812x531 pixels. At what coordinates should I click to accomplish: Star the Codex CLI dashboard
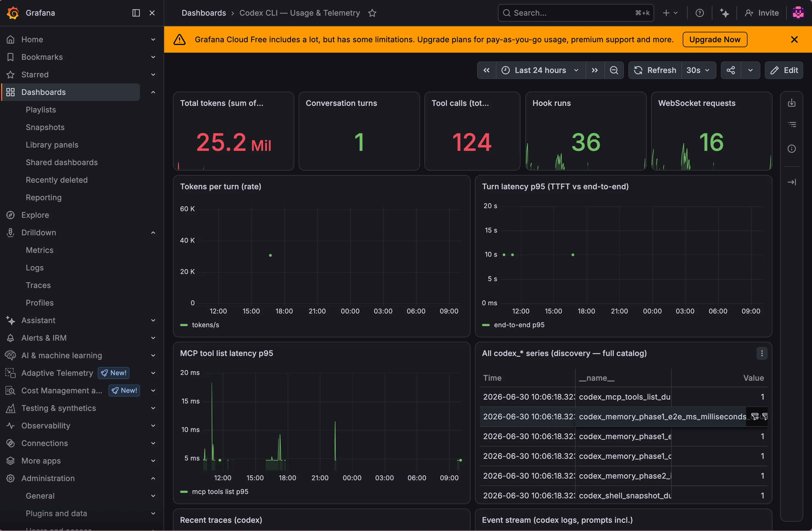coord(372,13)
